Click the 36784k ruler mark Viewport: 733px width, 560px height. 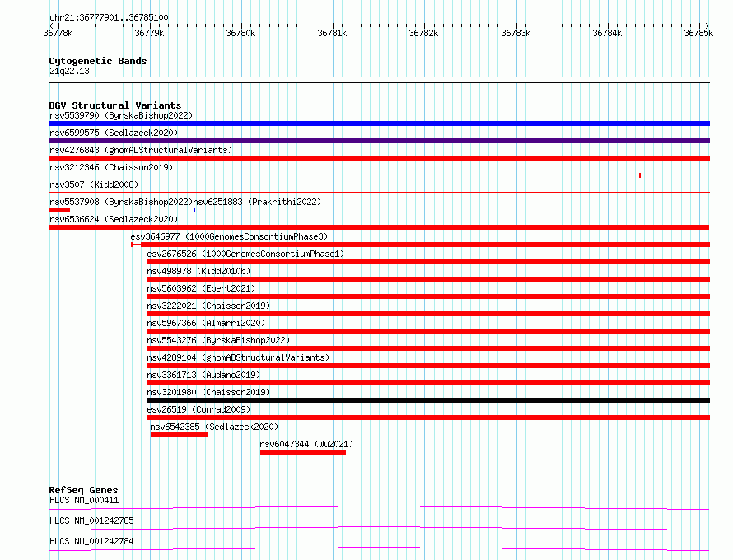(x=607, y=33)
